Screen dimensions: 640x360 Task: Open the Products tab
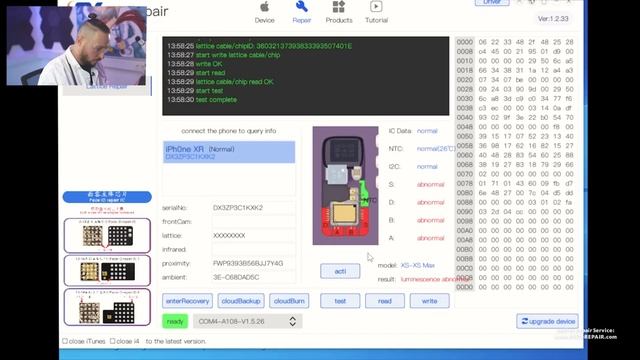tap(339, 13)
